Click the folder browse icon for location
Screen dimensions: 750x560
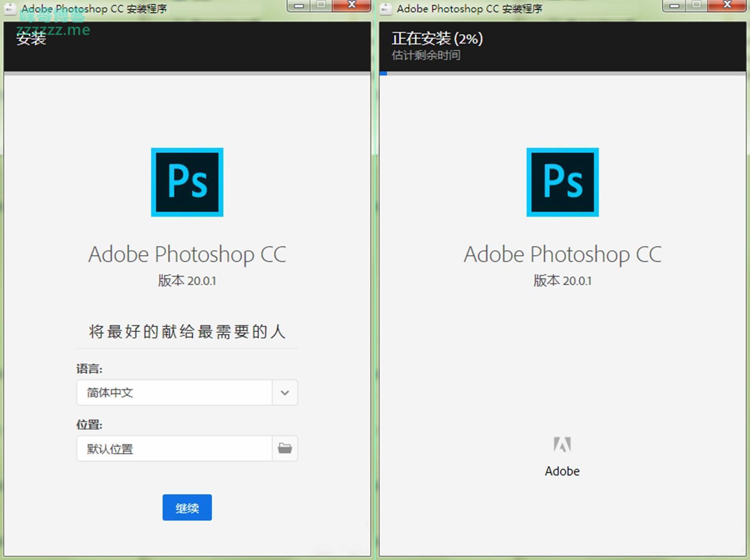click(x=285, y=448)
